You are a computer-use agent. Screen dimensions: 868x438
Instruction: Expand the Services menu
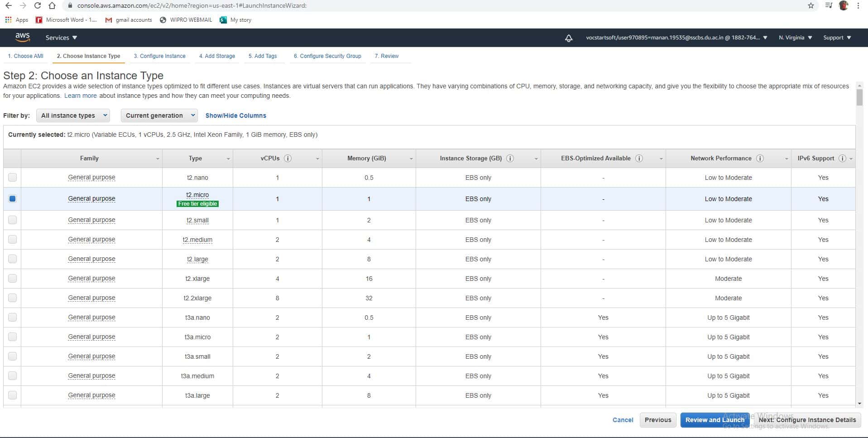pyautogui.click(x=61, y=38)
